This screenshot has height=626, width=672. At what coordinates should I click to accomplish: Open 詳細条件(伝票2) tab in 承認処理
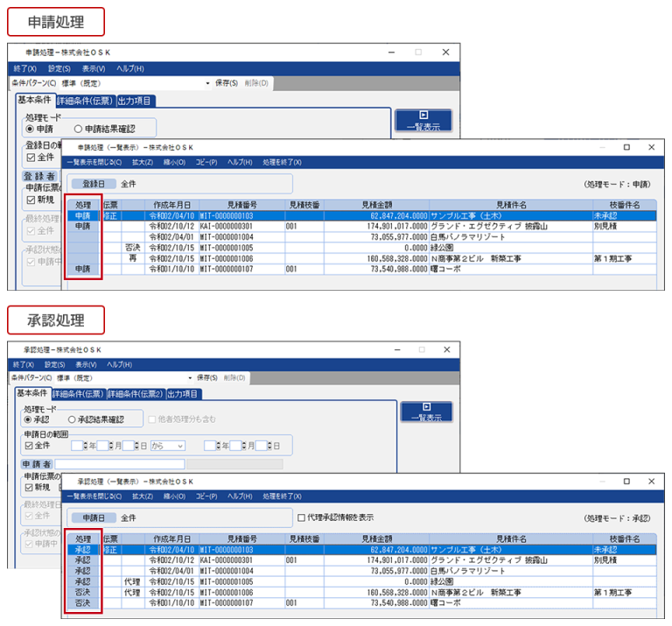pos(134,394)
